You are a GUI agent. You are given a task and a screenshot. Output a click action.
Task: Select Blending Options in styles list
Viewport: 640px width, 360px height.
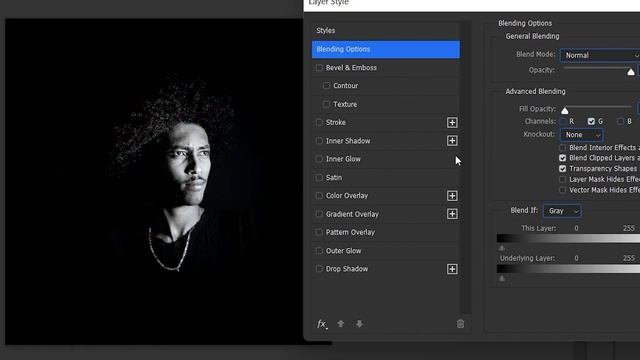tap(386, 49)
